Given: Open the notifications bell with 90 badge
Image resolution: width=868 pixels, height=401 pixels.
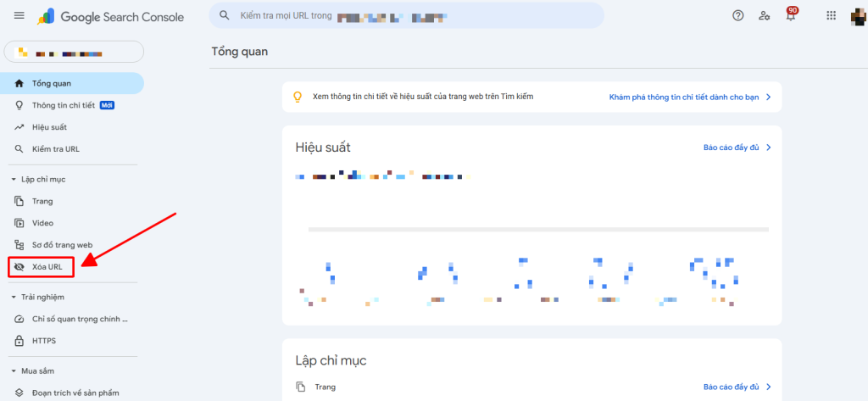Looking at the screenshot, I should pos(790,16).
